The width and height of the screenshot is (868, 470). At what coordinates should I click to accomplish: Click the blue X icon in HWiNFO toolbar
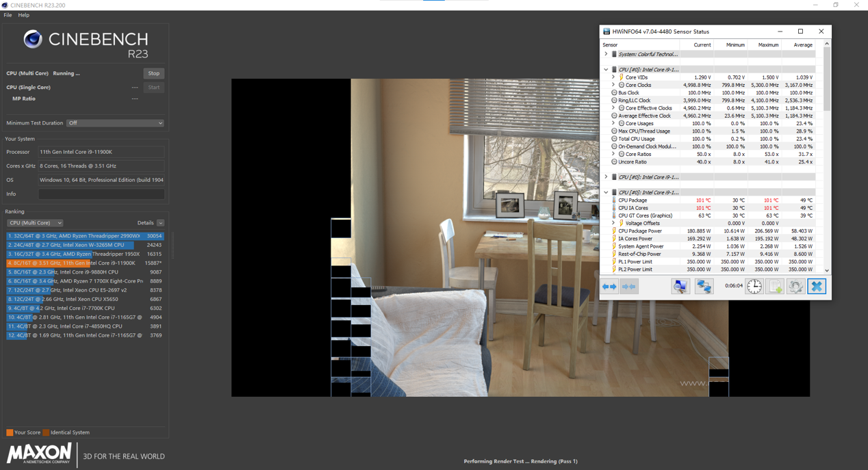point(817,287)
